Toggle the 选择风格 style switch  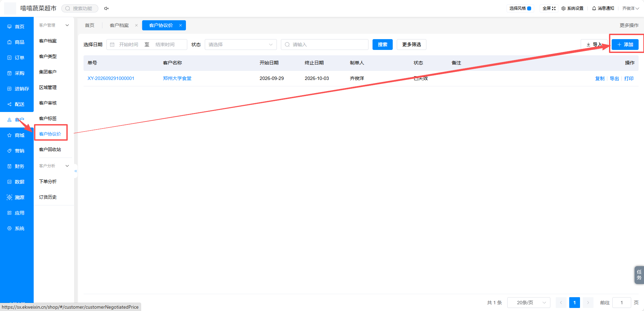(529, 8)
